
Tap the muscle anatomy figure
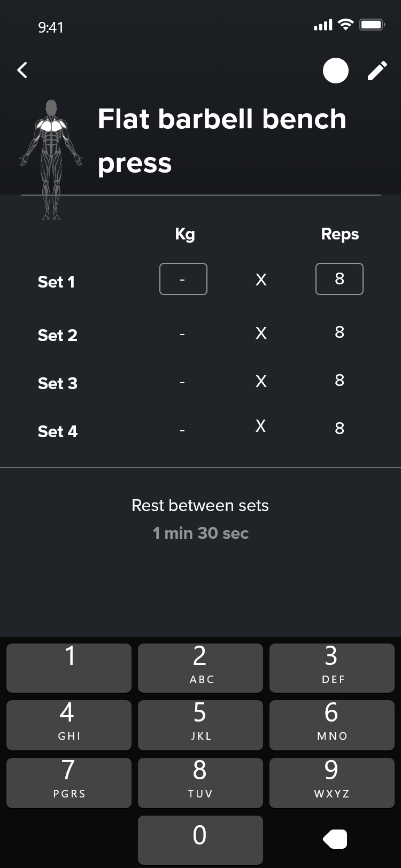[x=51, y=159]
